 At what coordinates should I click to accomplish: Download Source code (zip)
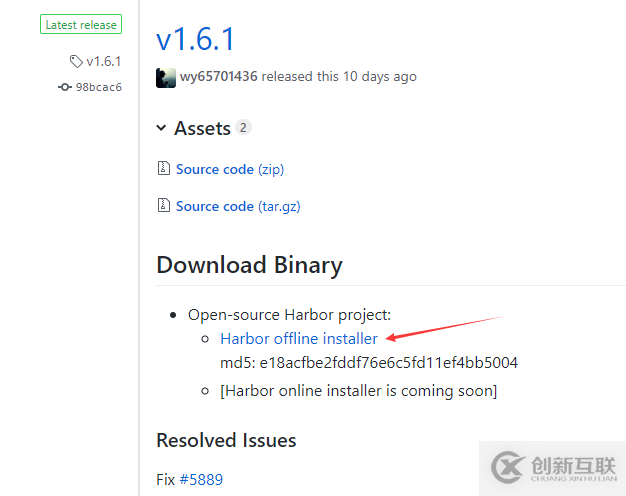(x=230, y=169)
